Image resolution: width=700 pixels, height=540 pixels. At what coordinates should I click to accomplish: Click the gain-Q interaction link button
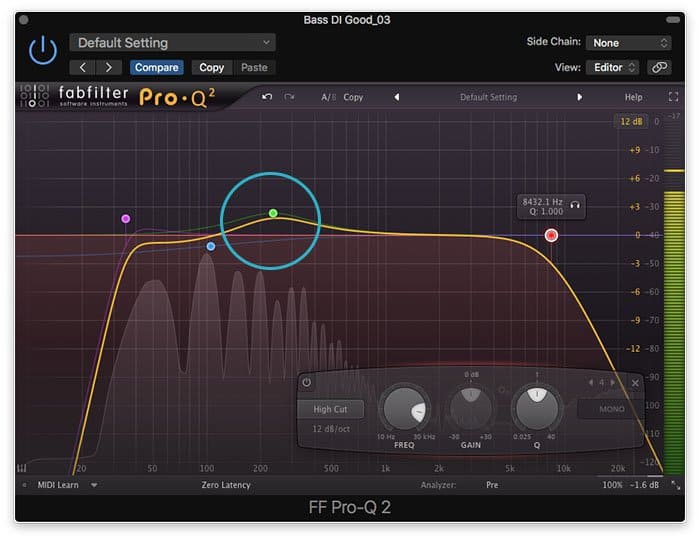pos(503,391)
